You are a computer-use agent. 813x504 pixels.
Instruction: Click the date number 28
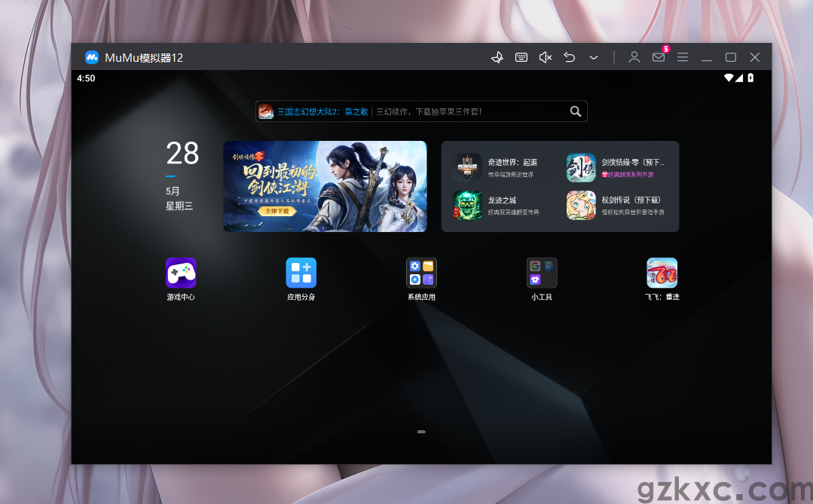(x=182, y=154)
